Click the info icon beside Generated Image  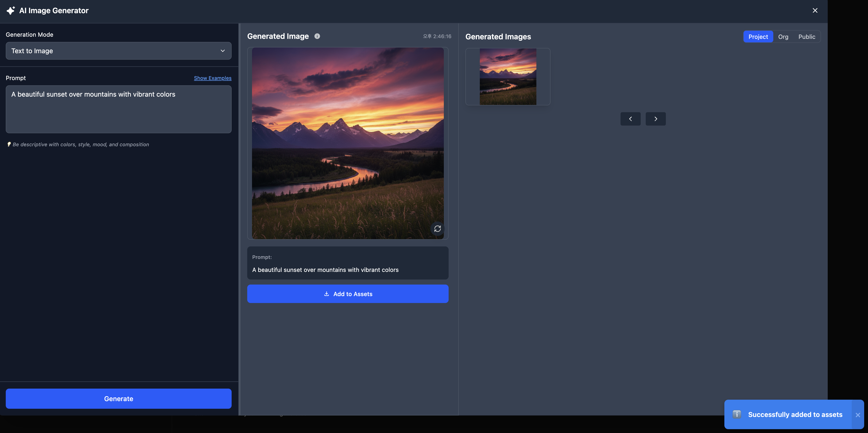pyautogui.click(x=317, y=36)
